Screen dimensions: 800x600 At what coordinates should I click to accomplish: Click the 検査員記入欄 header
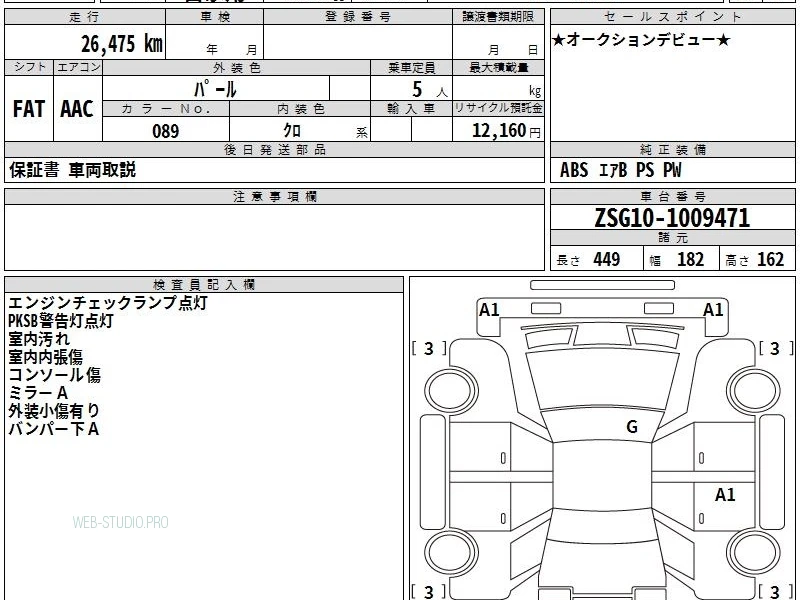(x=204, y=285)
